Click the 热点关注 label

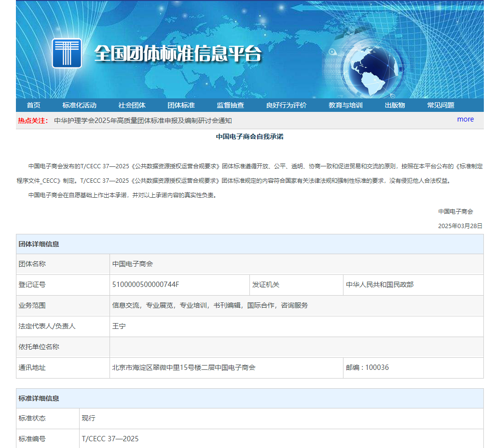[33, 121]
